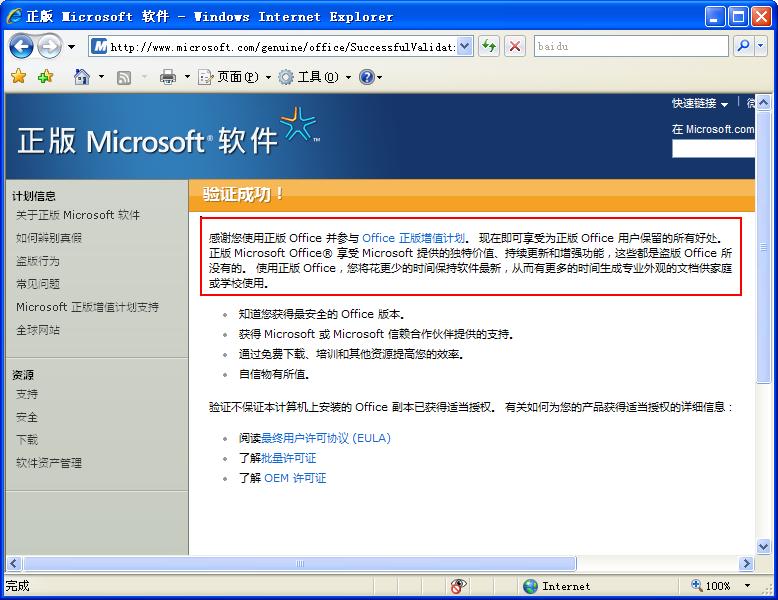Open the 全球网站 sidebar link
This screenshot has height=600, width=778.
pos(38,330)
